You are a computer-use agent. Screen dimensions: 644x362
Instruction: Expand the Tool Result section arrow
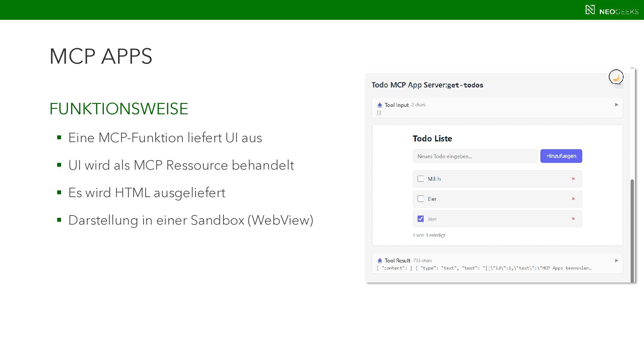coord(616,260)
